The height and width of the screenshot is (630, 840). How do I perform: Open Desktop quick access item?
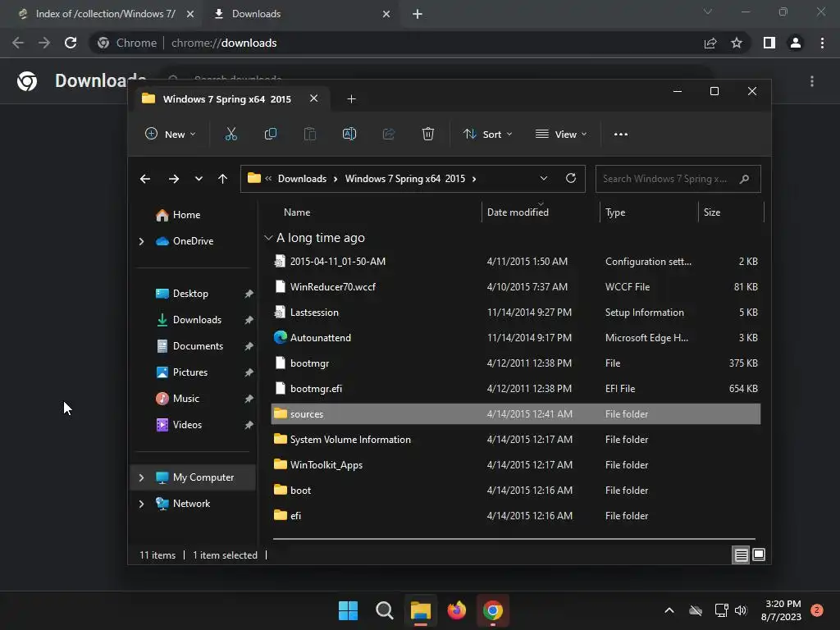point(190,294)
